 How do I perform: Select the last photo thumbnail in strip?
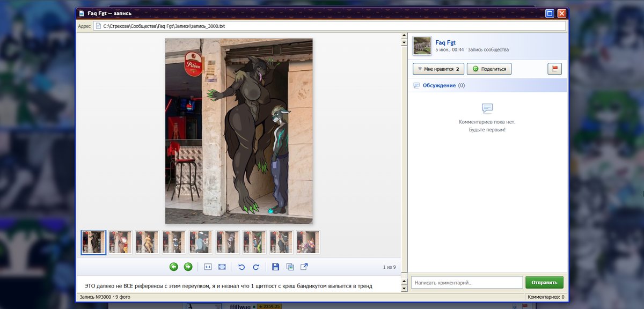308,242
